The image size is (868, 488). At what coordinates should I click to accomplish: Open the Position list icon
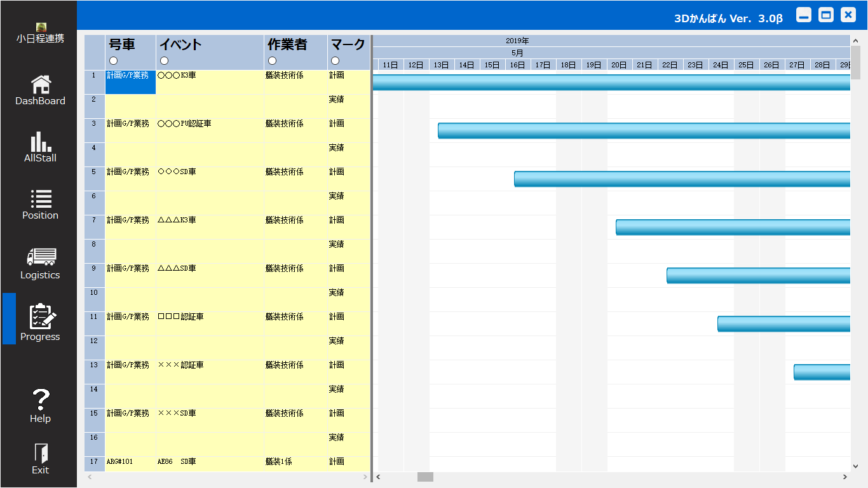pyautogui.click(x=41, y=199)
